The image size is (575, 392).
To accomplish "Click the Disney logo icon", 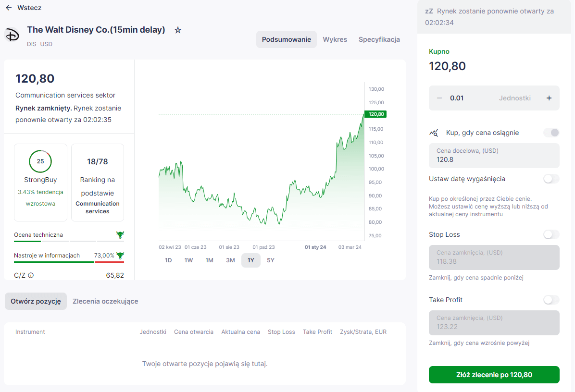I will [12, 35].
